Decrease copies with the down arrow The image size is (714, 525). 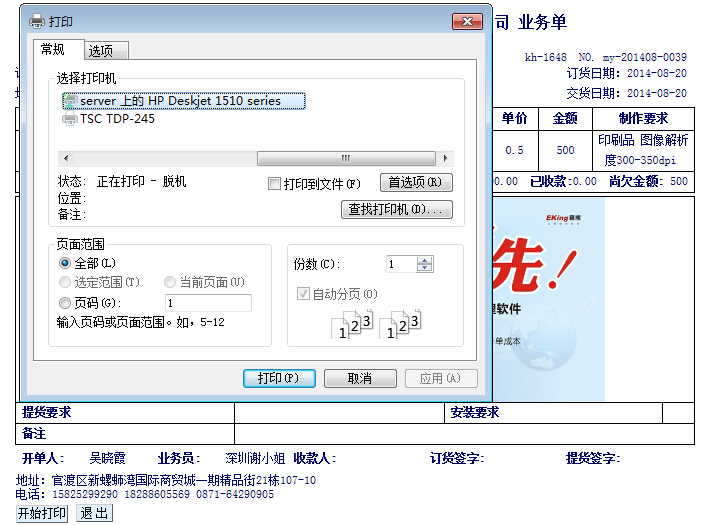click(425, 268)
